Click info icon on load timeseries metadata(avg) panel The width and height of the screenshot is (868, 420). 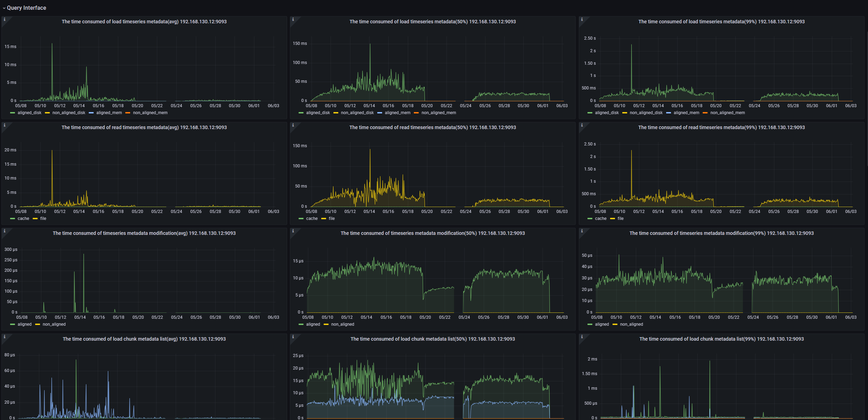pos(5,19)
